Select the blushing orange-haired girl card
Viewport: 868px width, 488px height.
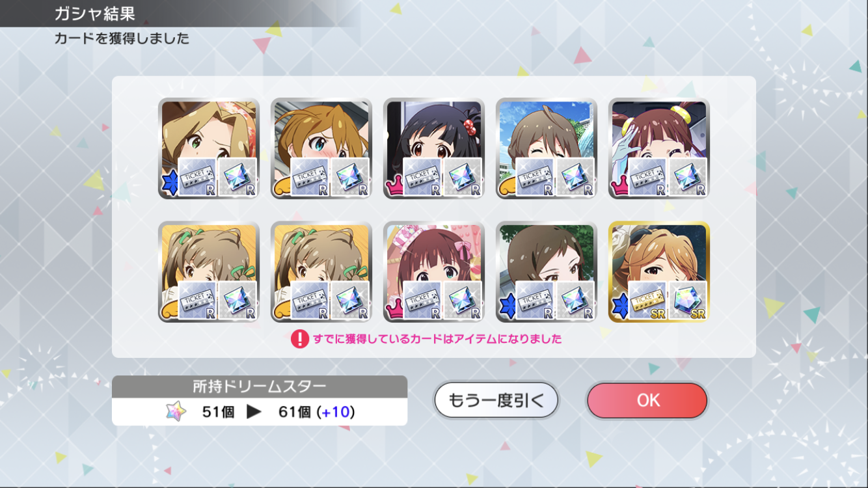(x=321, y=148)
